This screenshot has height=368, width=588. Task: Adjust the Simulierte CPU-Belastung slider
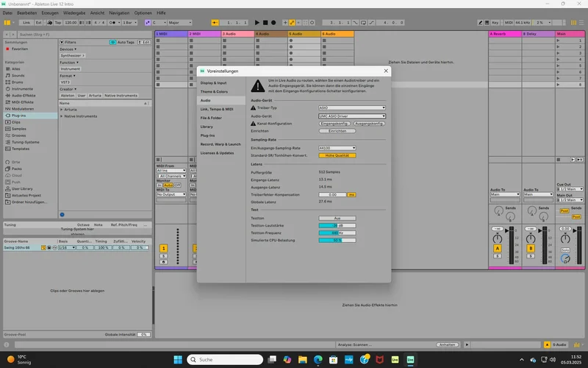point(337,240)
